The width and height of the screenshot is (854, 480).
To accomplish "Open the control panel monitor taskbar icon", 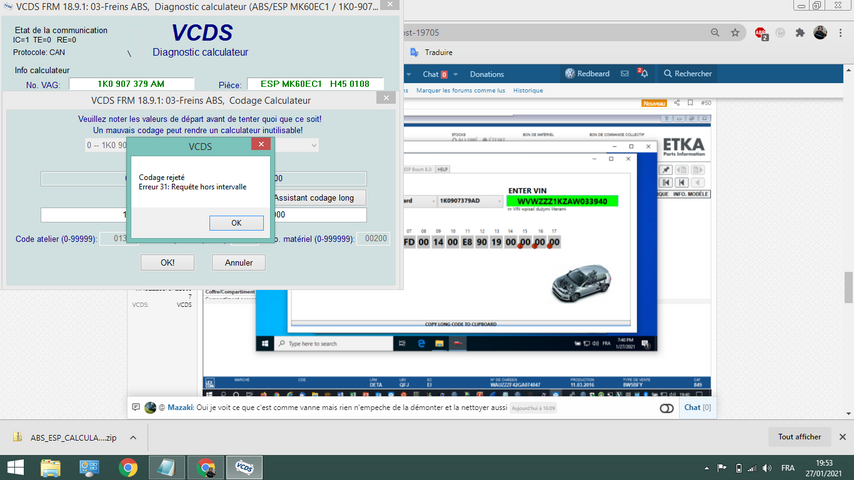I will [89, 467].
